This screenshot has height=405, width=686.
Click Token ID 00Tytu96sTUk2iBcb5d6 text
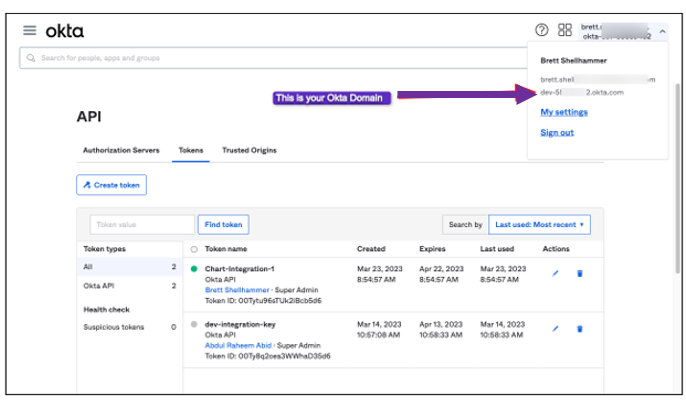pos(263,301)
